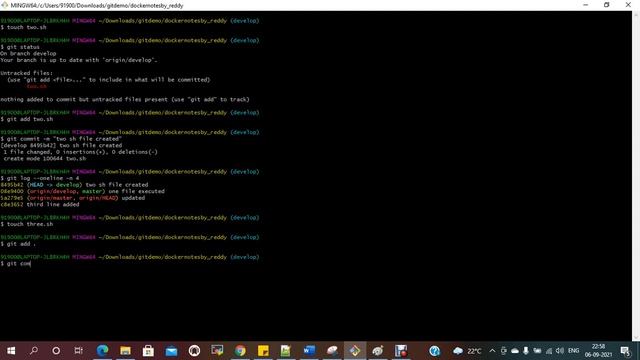This screenshot has height=360, width=640.
Task: Click the '$ touch three.sh' command line
Action: pos(27,224)
